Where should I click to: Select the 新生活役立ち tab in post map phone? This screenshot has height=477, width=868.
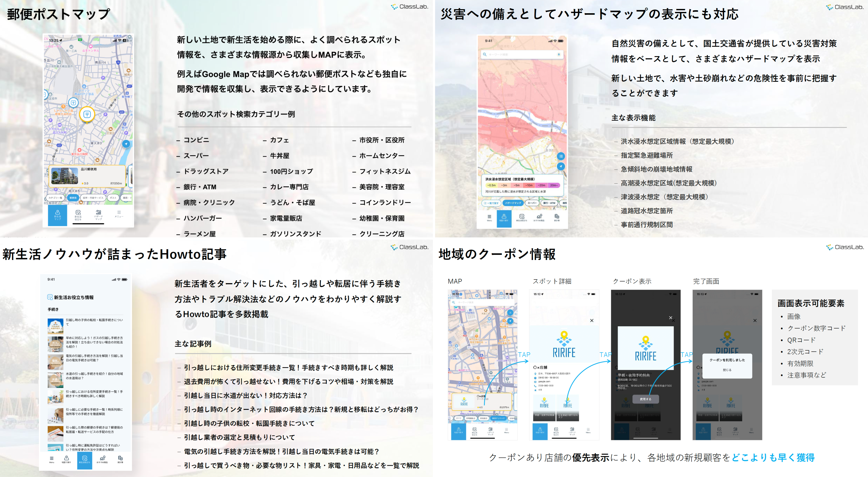(x=78, y=215)
